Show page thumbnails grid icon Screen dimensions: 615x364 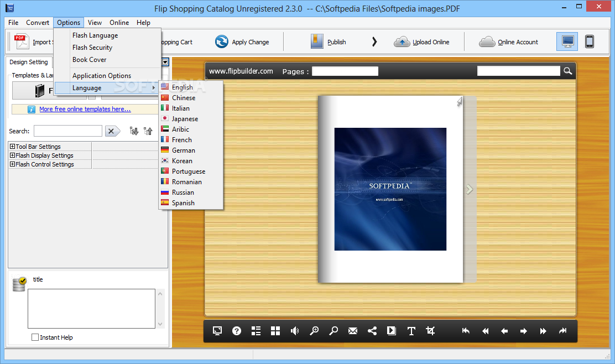point(275,331)
